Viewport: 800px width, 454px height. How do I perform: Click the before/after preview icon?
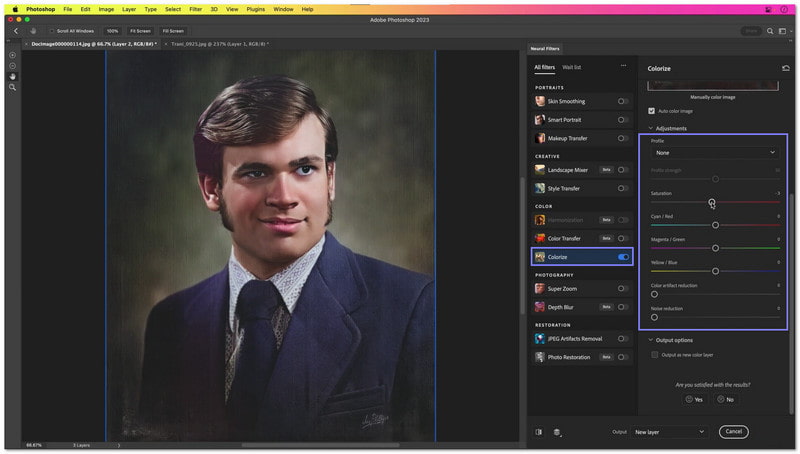538,432
